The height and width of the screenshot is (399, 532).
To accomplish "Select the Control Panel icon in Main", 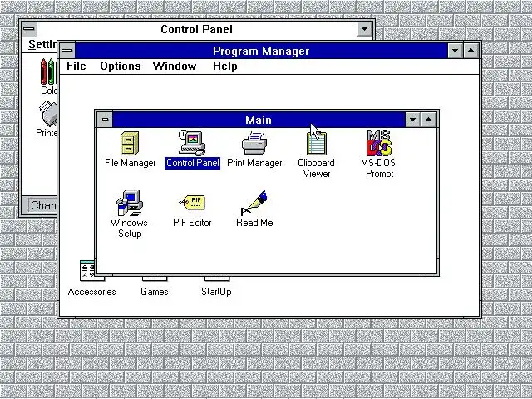I will 192,150.
